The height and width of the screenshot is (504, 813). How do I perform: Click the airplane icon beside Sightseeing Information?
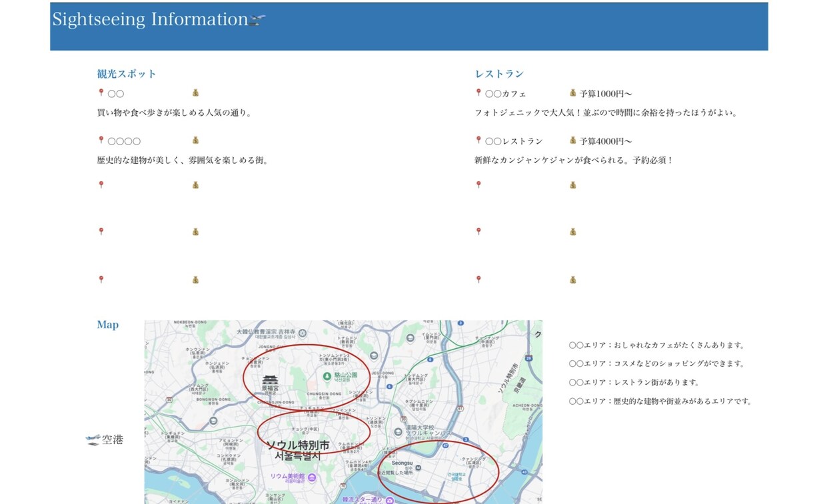point(257,21)
